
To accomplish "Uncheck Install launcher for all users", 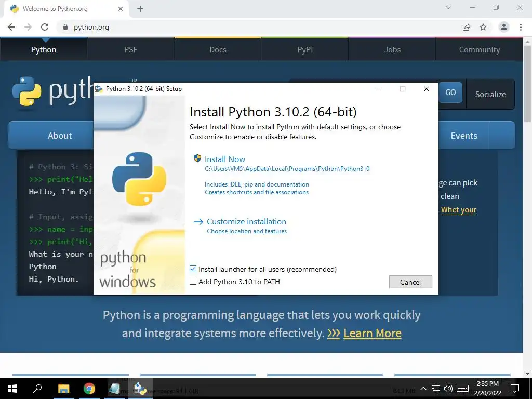I will coord(193,269).
